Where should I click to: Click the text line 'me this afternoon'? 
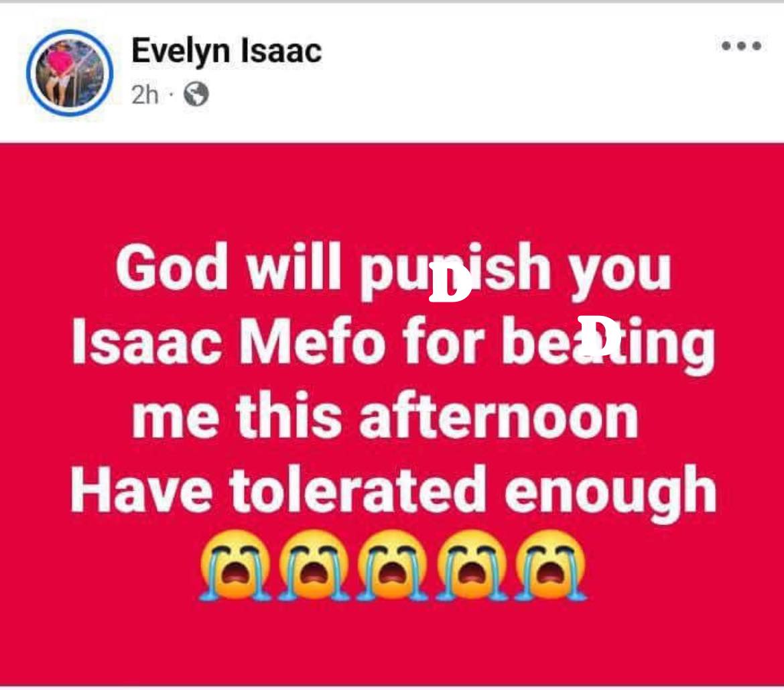coord(385,417)
